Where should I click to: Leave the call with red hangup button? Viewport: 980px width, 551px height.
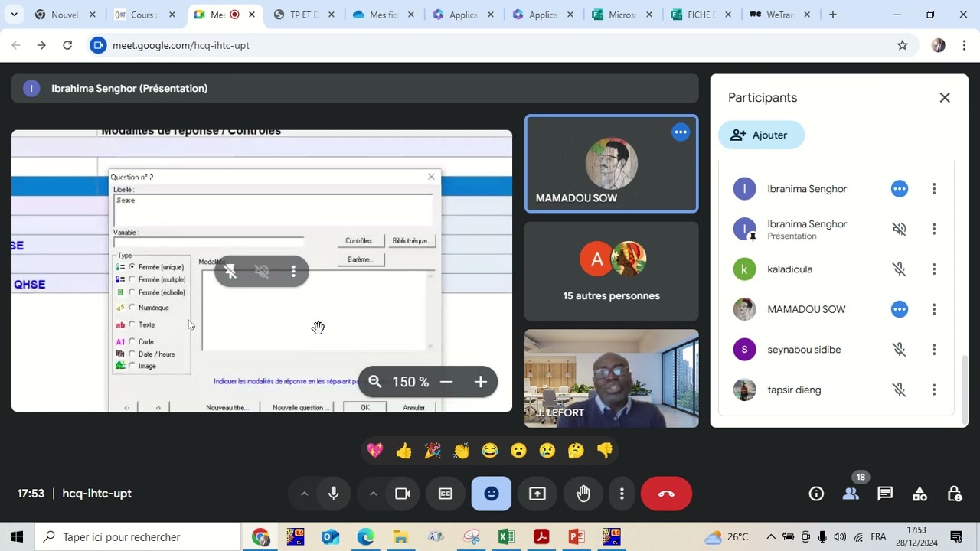(666, 494)
